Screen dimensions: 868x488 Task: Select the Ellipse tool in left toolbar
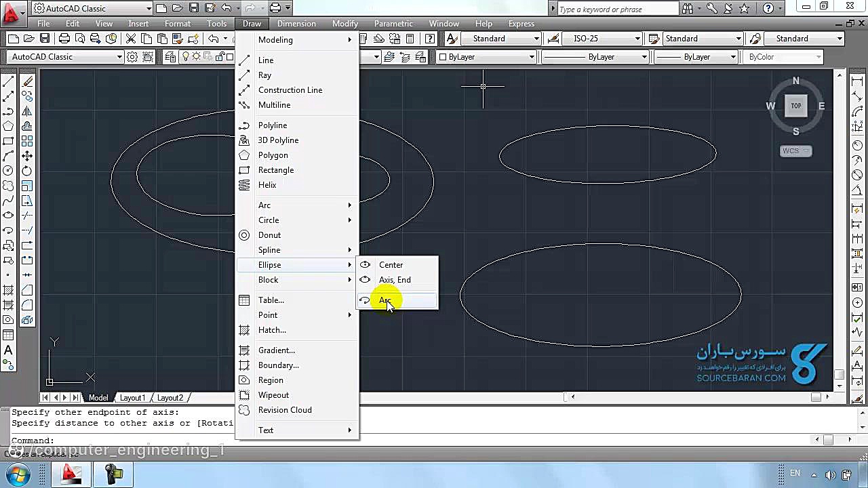(x=8, y=216)
